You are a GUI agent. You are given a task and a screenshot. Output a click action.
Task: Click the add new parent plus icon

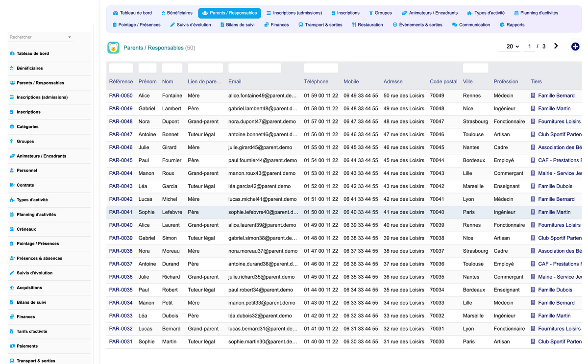pos(575,47)
